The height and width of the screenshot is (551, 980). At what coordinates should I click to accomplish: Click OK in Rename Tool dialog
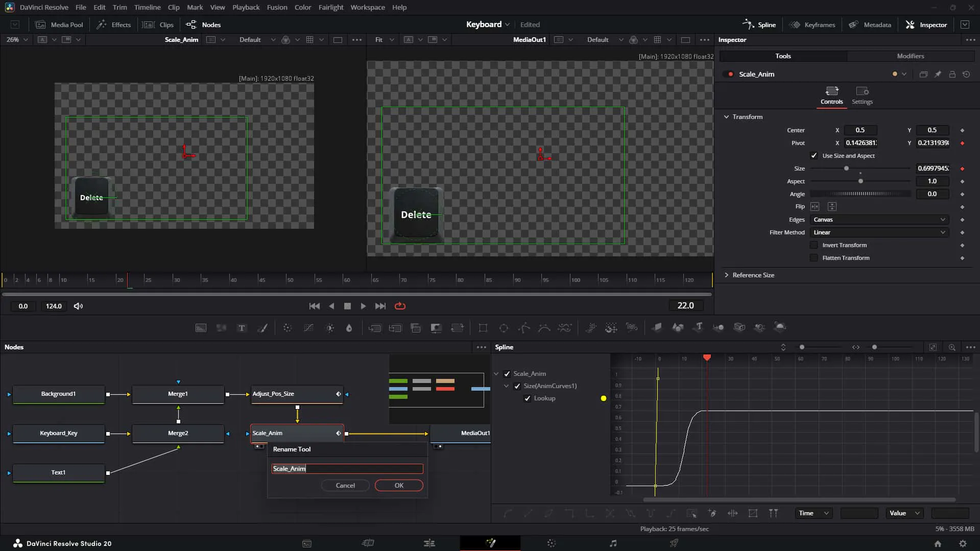pos(399,486)
